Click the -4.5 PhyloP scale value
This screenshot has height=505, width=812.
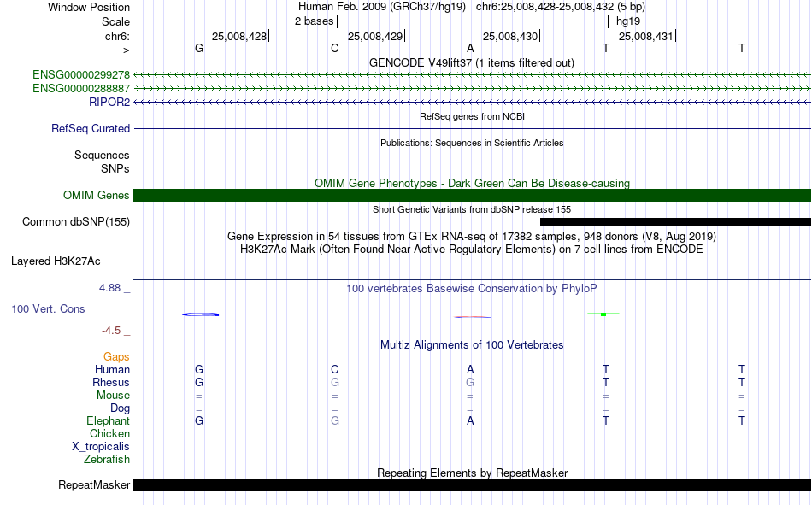pos(111,331)
